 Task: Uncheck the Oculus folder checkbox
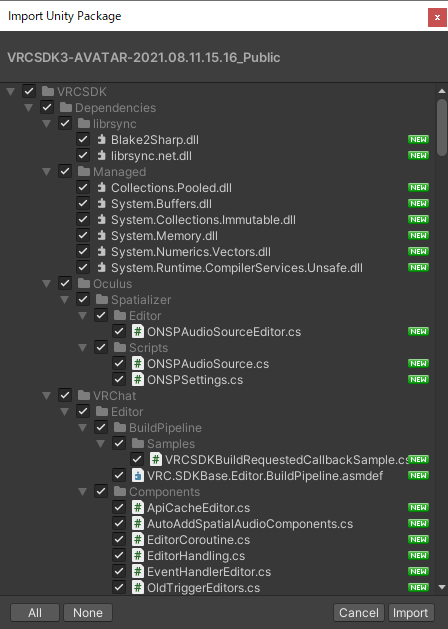click(65, 283)
